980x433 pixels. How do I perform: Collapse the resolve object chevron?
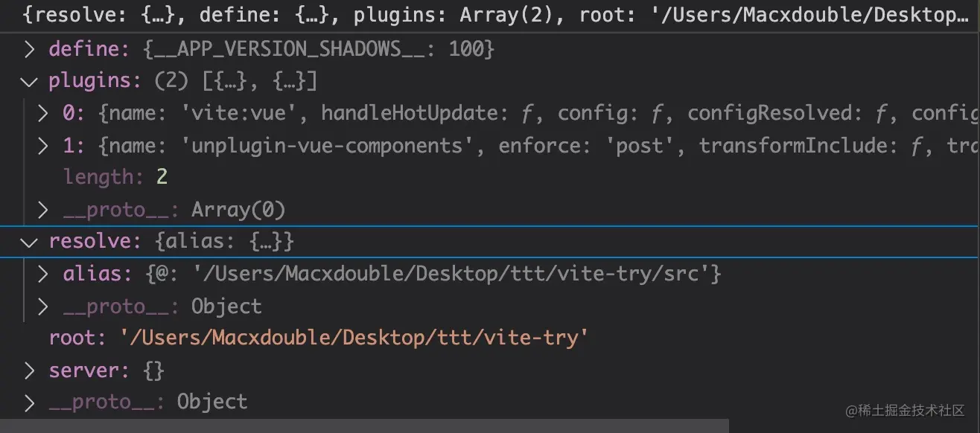[x=29, y=243]
